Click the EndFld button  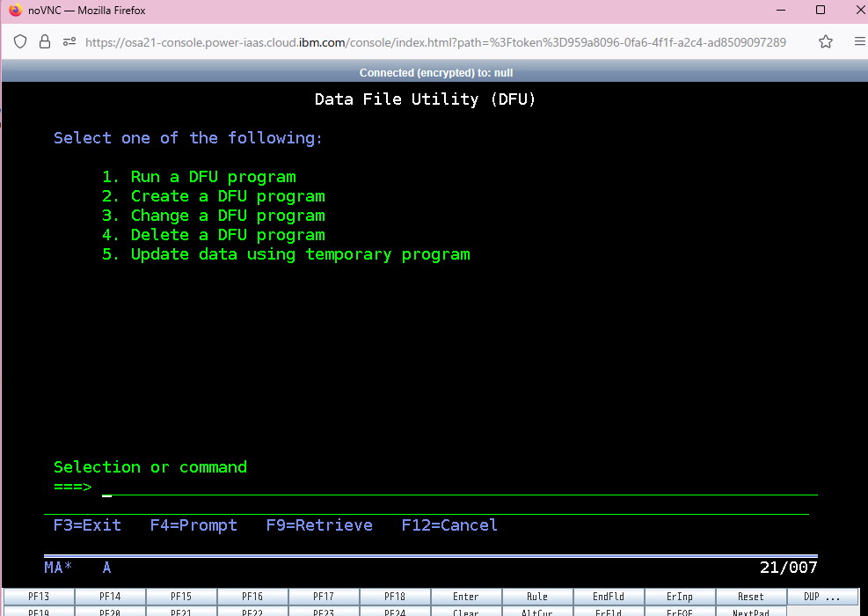point(609,597)
